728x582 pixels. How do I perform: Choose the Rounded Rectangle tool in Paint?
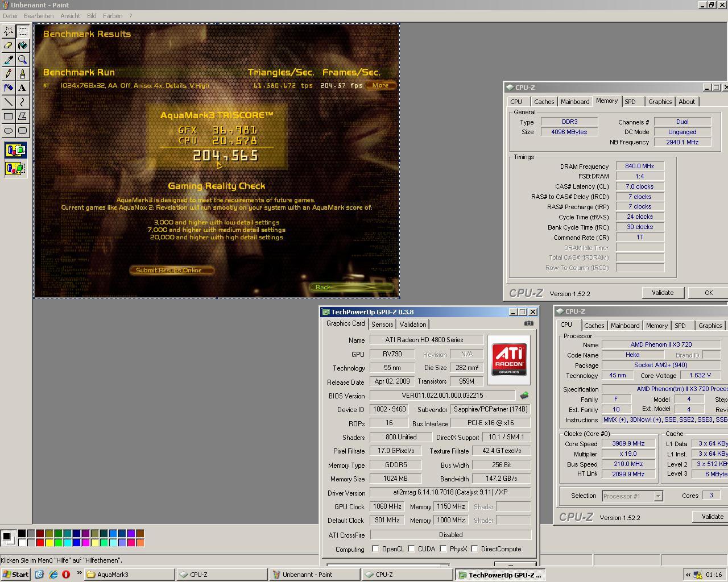23,131
